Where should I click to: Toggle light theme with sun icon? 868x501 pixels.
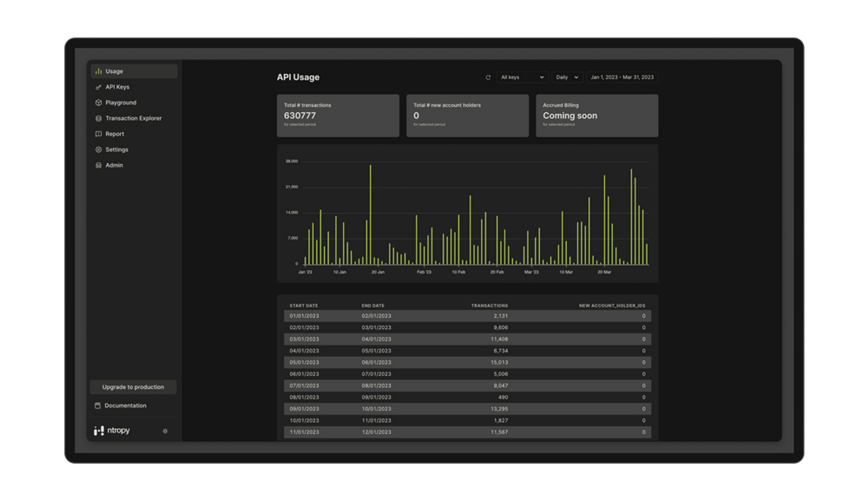click(x=165, y=431)
